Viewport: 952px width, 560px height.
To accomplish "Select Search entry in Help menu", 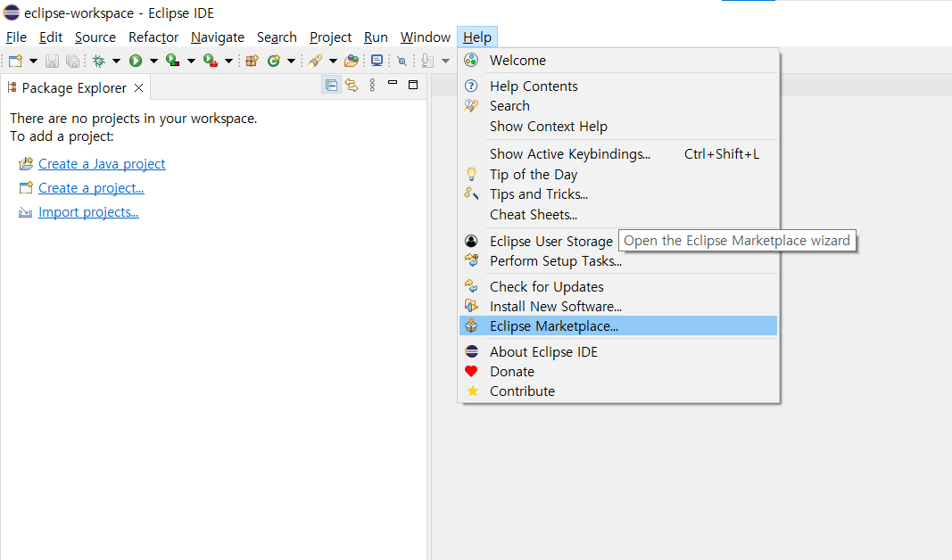I will (x=618, y=105).
